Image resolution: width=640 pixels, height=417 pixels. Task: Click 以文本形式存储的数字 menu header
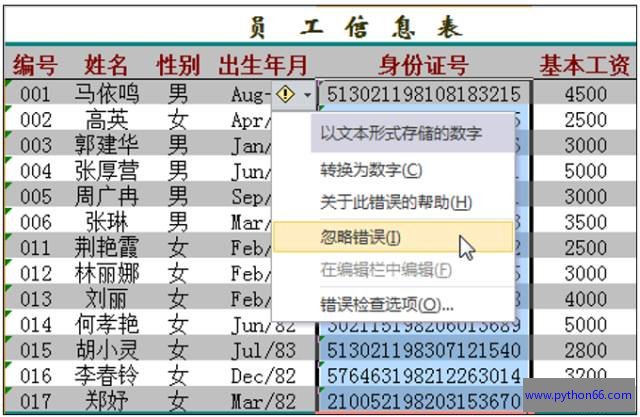point(400,133)
